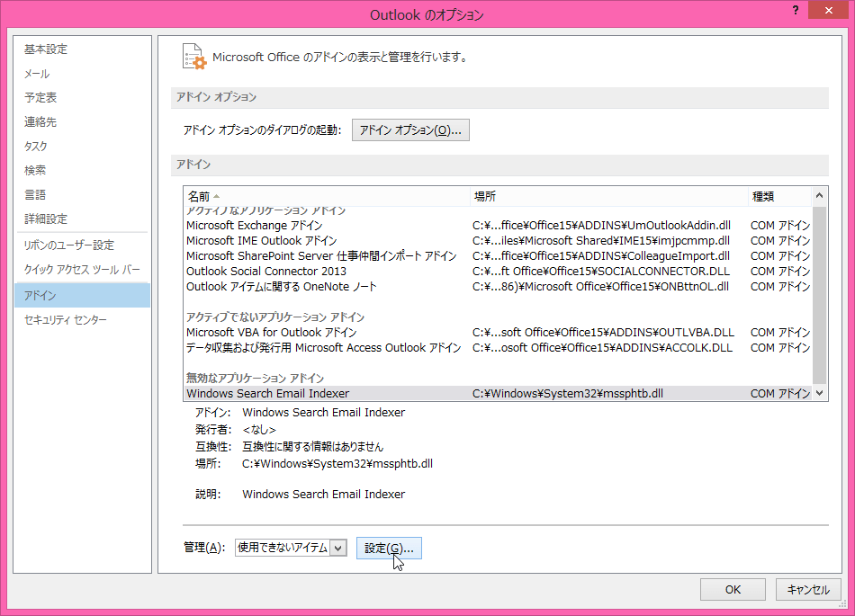855x616 pixels.
Task: Click the imjpcmmp.dll path cell
Action: point(601,241)
